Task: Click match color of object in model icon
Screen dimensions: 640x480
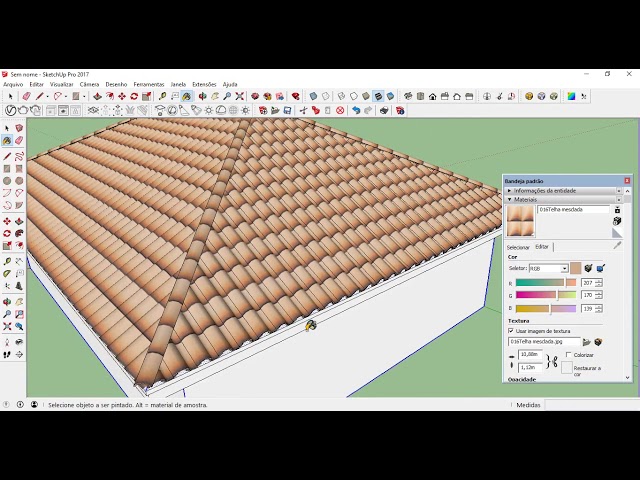Action: pos(588,268)
